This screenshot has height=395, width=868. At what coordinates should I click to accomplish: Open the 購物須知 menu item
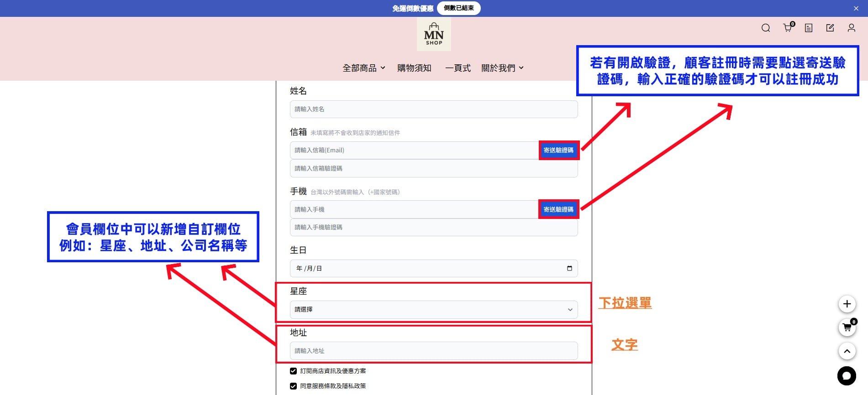414,68
